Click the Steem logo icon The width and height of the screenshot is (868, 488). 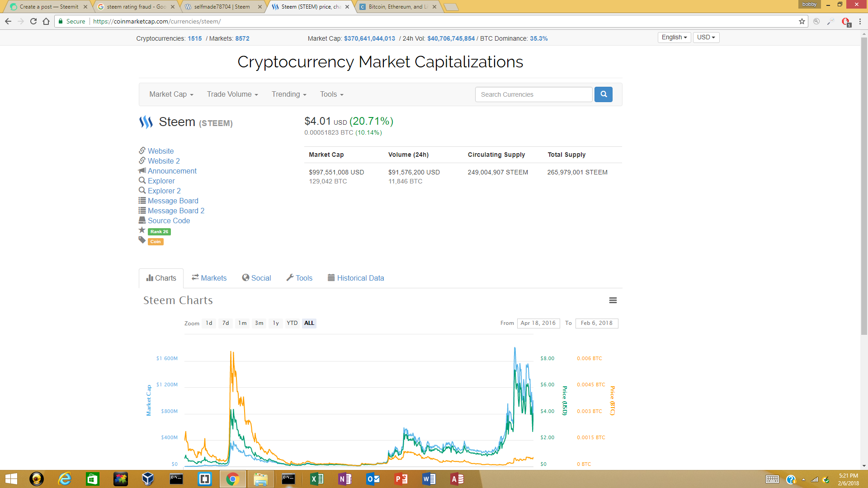(x=146, y=122)
